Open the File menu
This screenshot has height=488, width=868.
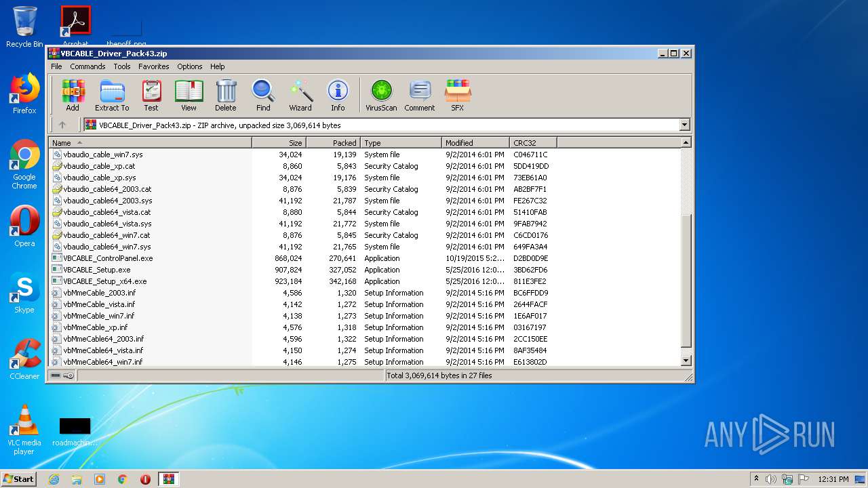coord(56,66)
